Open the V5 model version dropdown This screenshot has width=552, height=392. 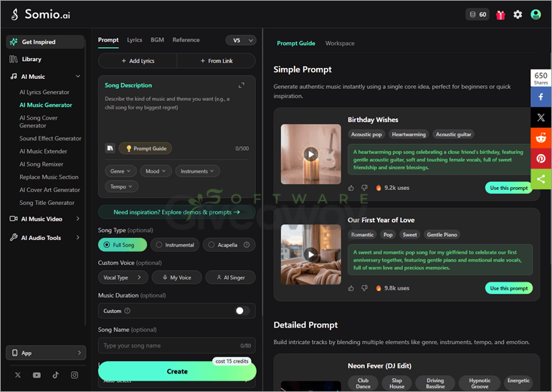[241, 40]
